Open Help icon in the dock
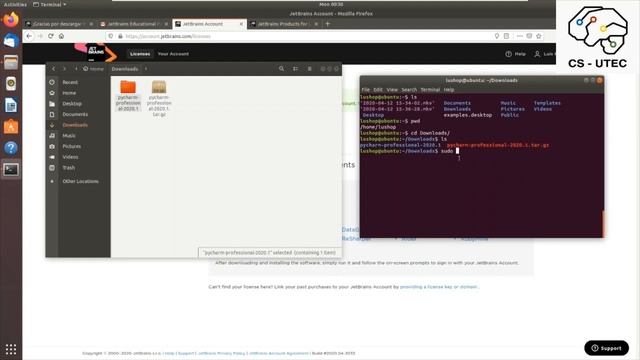The height and width of the screenshot is (360, 640). point(11,148)
